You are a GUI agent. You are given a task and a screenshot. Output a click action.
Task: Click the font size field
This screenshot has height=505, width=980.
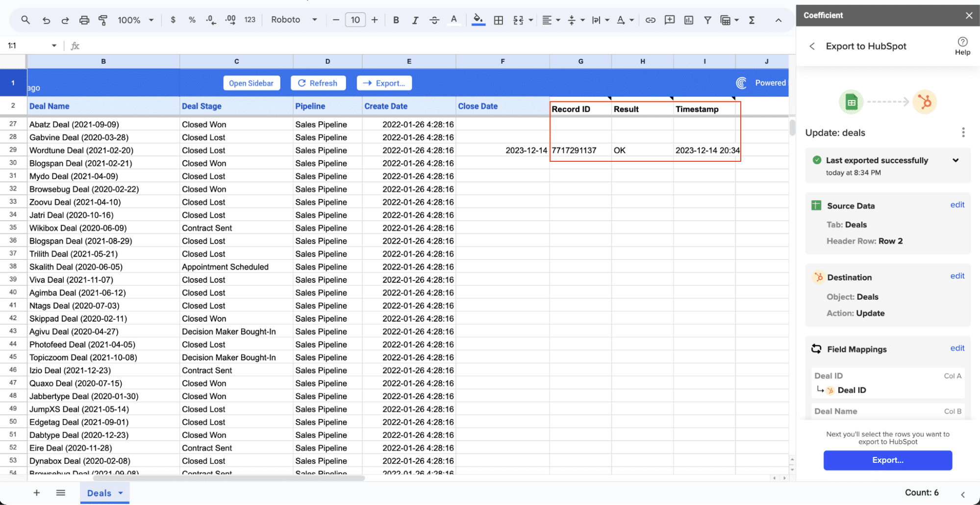355,20
